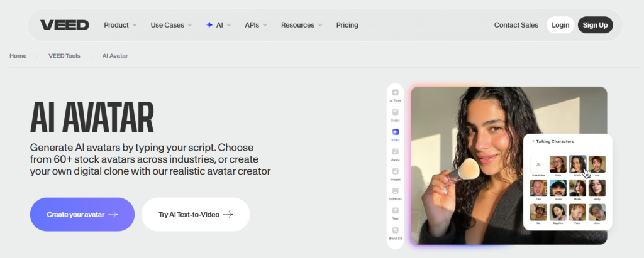Select the Text sidebar icon
The image size is (644, 258).
(395, 210)
